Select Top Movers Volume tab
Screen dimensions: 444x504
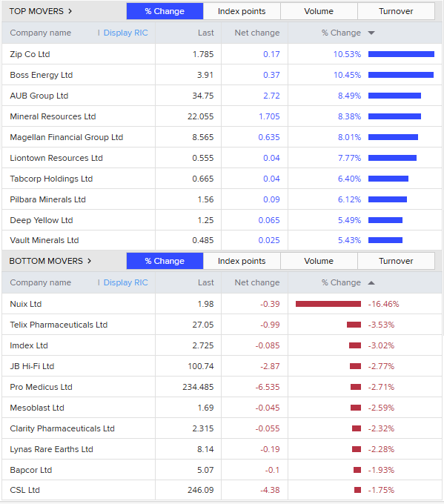[x=319, y=11]
